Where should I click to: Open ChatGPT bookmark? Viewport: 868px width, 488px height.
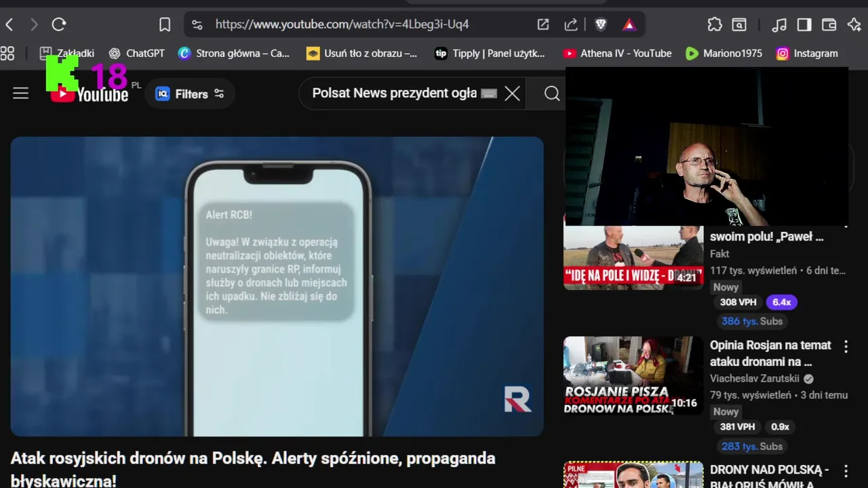click(x=136, y=54)
